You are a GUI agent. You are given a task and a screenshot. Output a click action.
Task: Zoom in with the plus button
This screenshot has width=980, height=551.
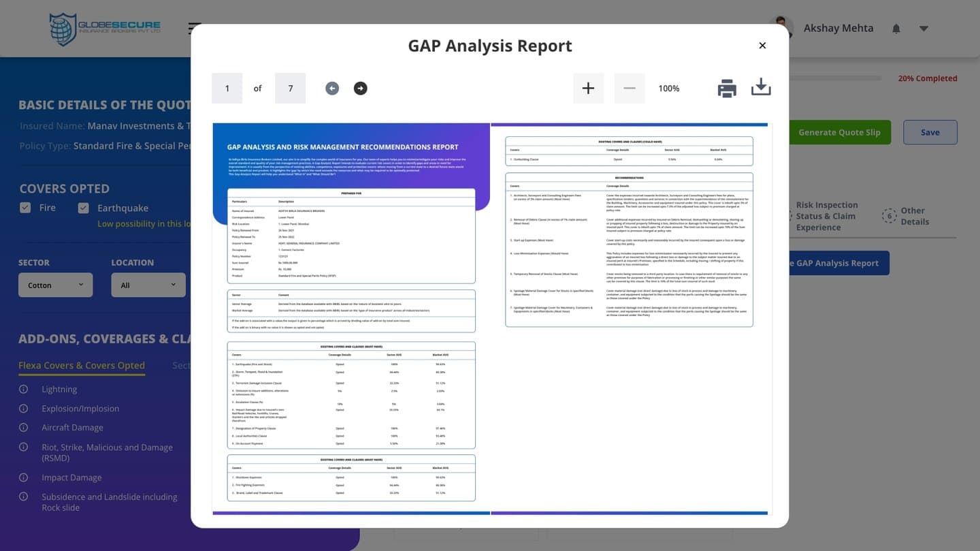[588, 88]
